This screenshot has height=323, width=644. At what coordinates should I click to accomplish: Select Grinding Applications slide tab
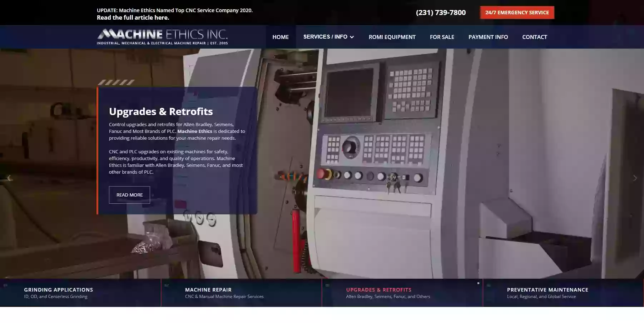[80, 293]
